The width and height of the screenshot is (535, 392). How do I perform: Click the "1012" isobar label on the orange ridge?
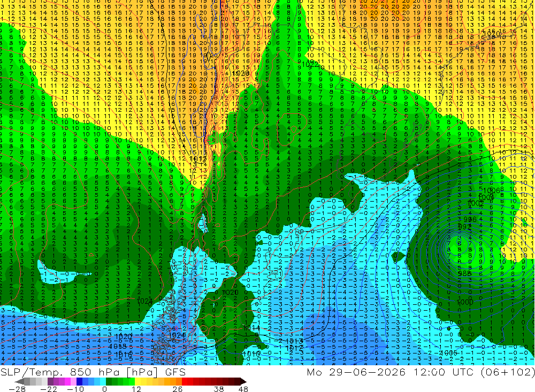198,159
